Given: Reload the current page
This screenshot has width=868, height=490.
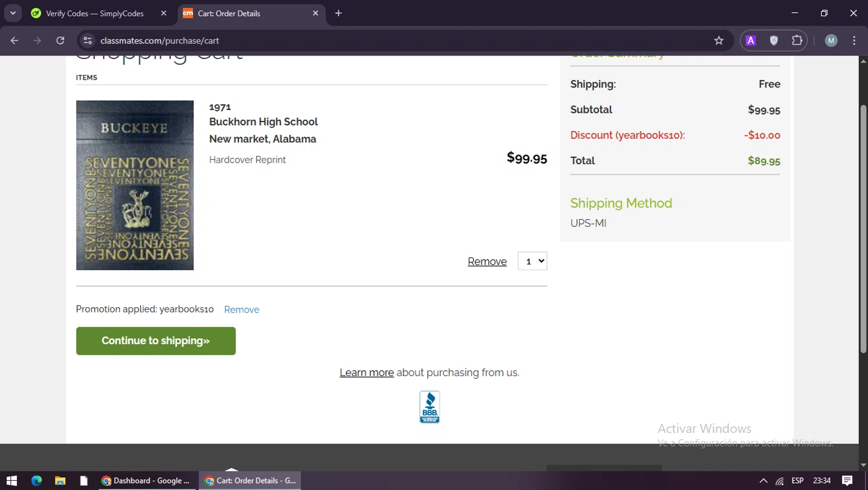Looking at the screenshot, I should coord(60,40).
